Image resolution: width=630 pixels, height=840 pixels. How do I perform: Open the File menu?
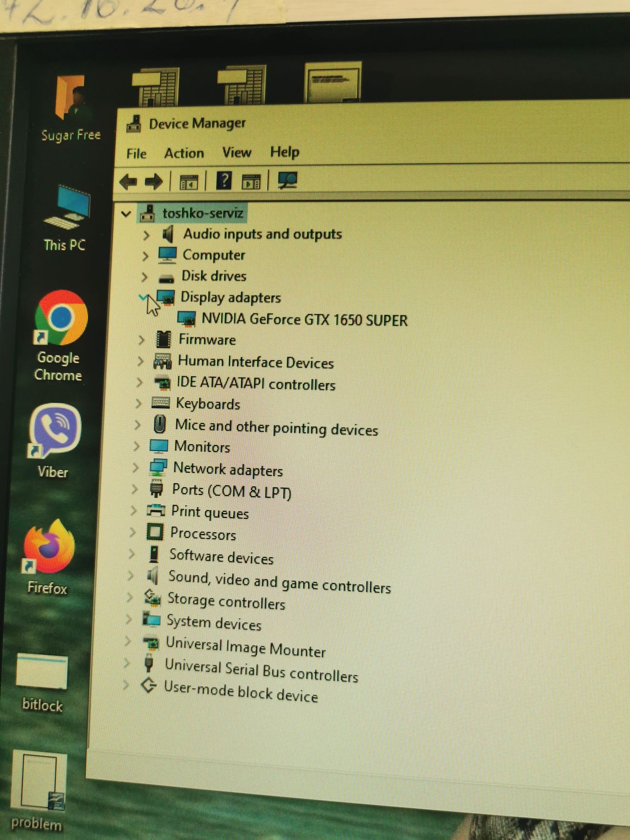pyautogui.click(x=136, y=153)
